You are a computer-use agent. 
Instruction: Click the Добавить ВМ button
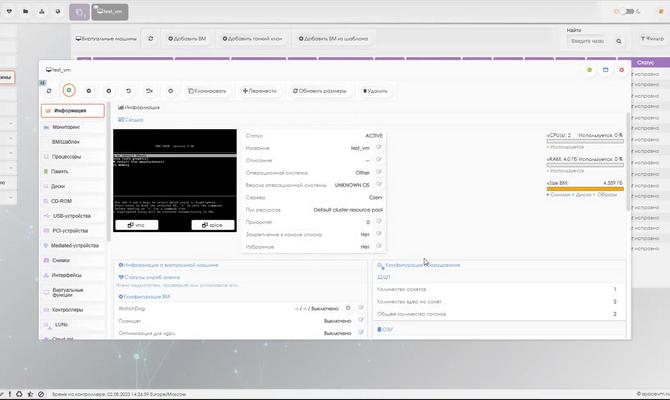click(187, 38)
